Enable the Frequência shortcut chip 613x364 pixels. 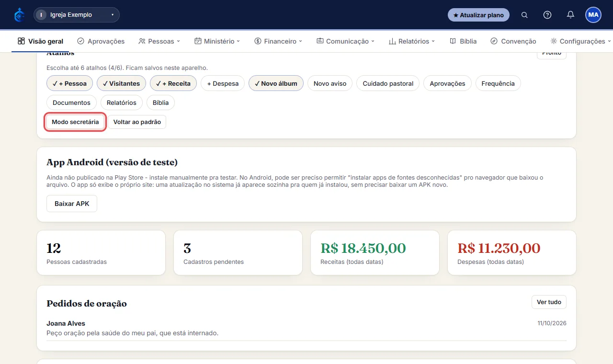pyautogui.click(x=498, y=83)
